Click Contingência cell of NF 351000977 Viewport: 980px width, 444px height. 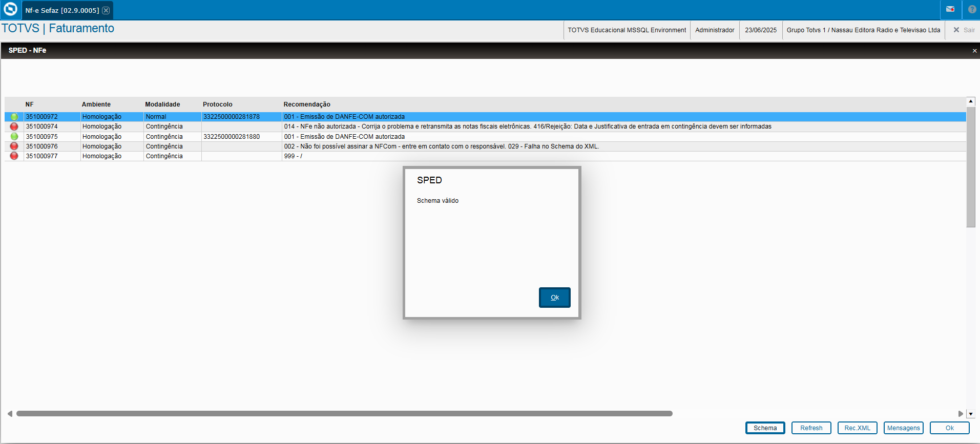click(172, 156)
